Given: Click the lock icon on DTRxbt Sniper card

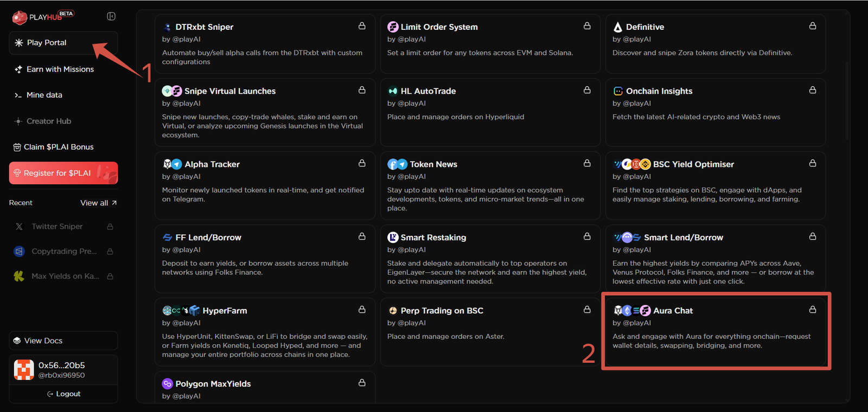Looking at the screenshot, I should tap(362, 26).
